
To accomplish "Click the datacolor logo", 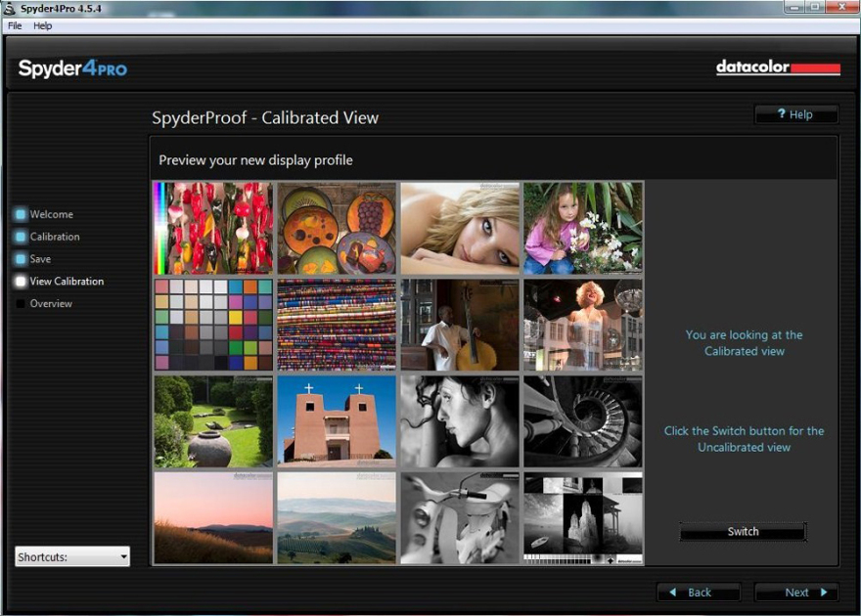I will point(778,67).
